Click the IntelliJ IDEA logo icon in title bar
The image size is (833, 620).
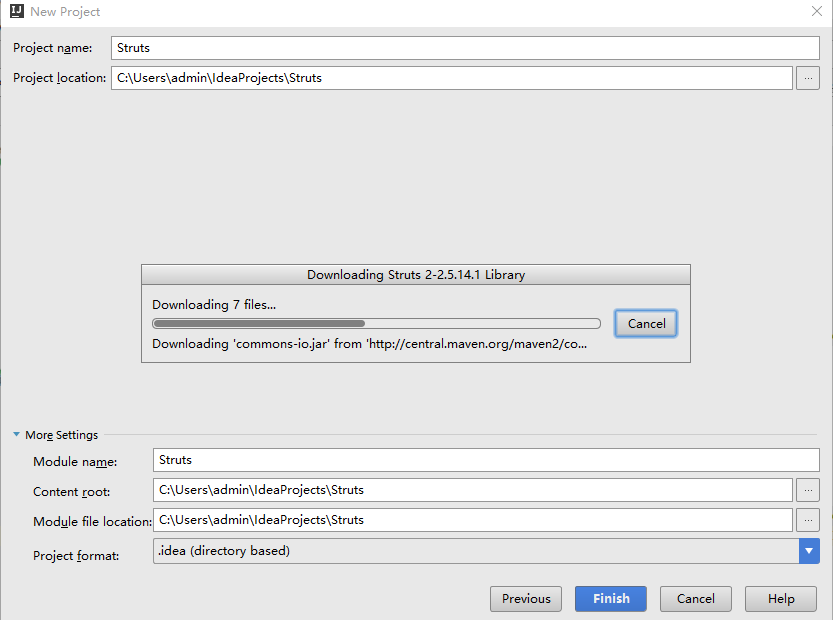[x=17, y=11]
